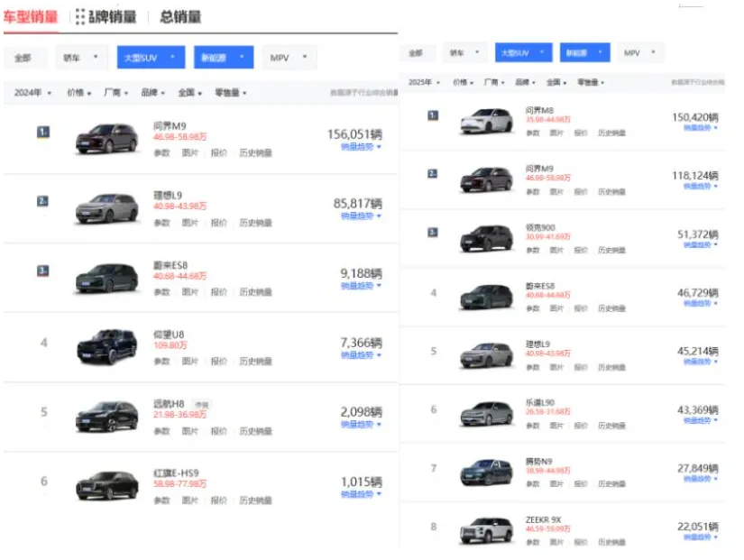Open MPV dropdown in the 2024 panel

tap(289, 58)
